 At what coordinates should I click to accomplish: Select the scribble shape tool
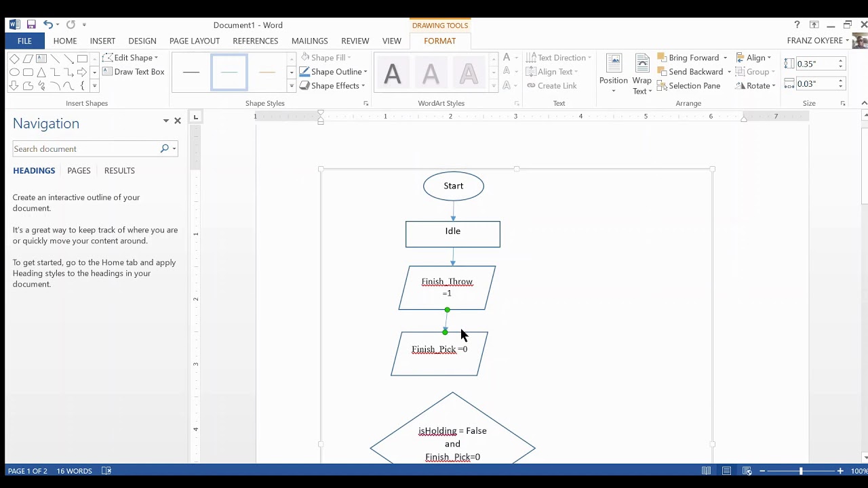[41, 85]
